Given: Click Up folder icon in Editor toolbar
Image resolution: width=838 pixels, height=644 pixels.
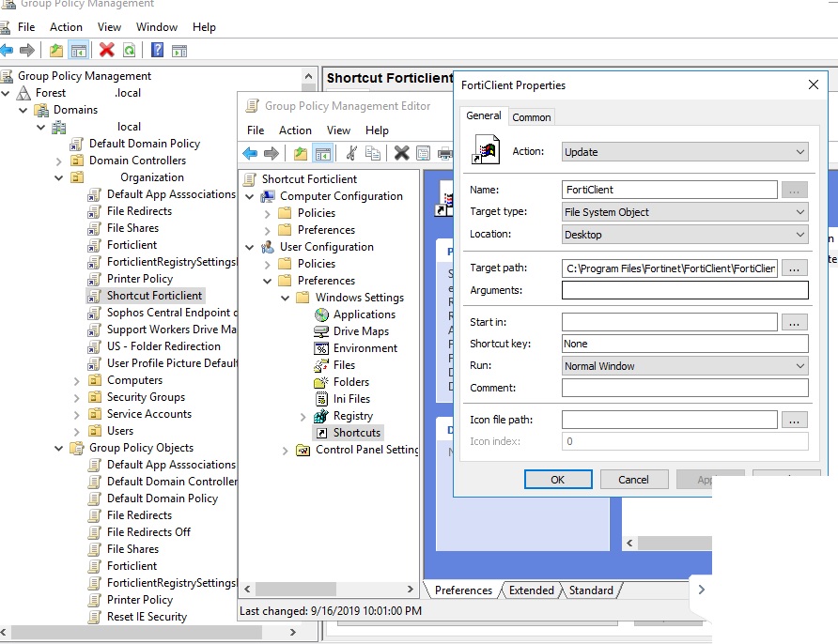Looking at the screenshot, I should point(301,154).
